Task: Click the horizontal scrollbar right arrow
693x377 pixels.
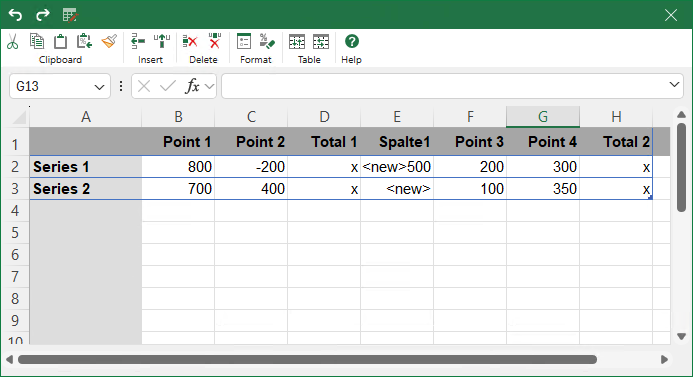Action: point(664,359)
